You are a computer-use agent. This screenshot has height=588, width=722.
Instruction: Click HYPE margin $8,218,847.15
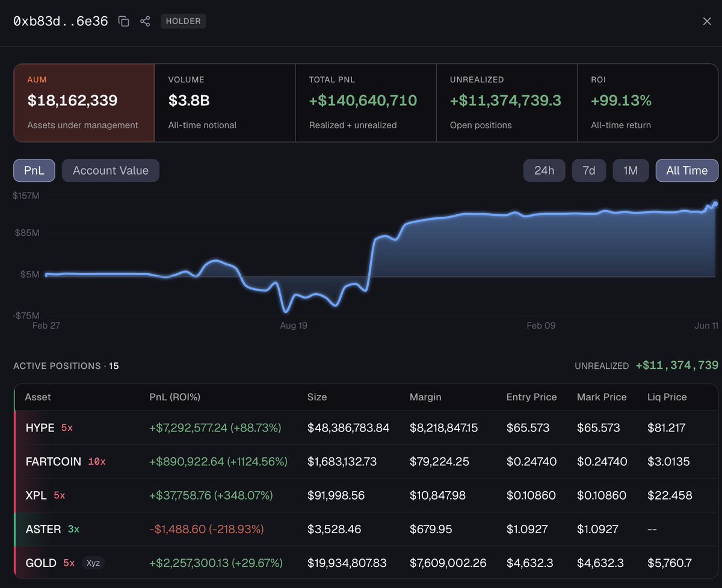[x=444, y=428]
